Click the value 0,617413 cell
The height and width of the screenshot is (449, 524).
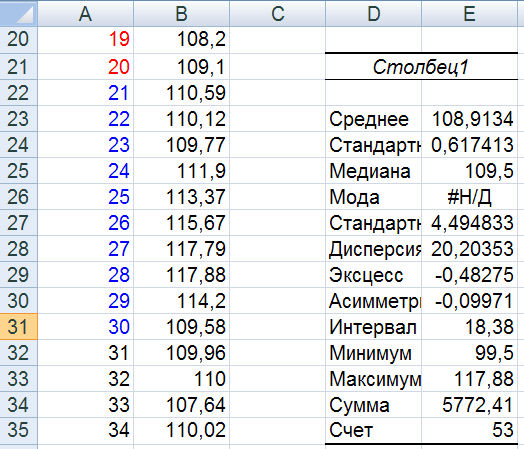tap(470, 145)
